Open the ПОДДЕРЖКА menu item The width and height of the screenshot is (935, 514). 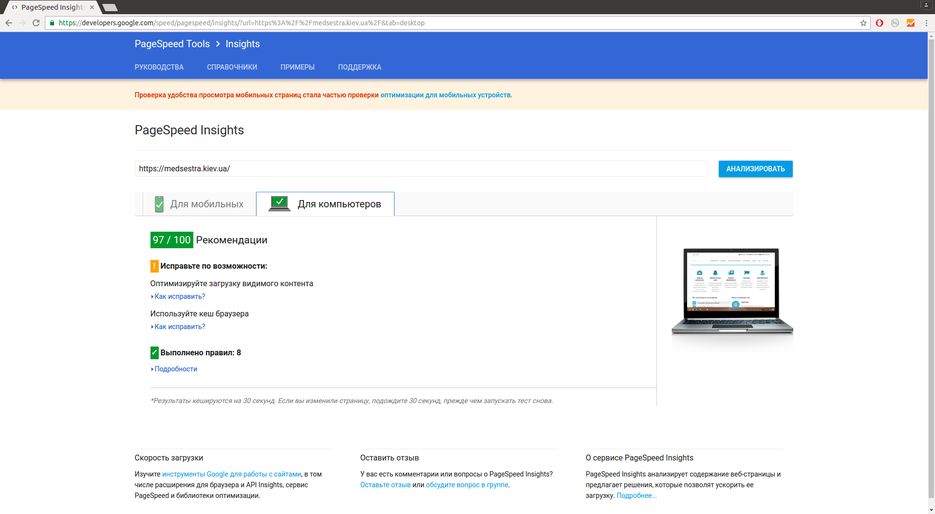click(x=360, y=67)
